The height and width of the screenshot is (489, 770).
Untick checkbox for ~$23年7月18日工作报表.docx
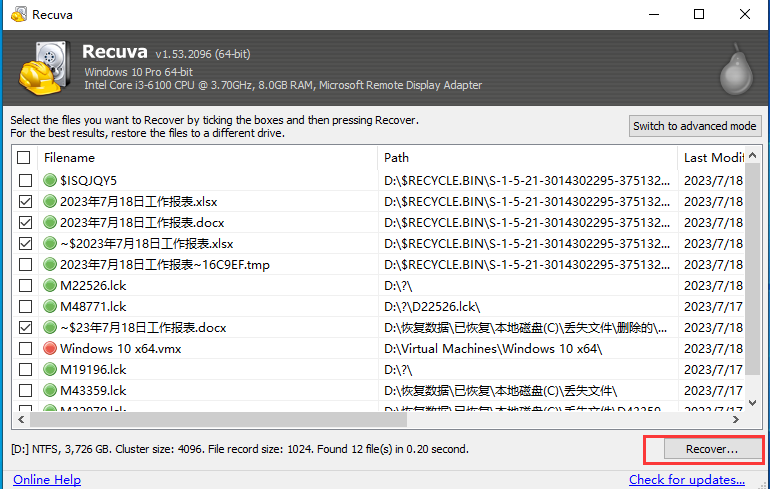(26, 327)
